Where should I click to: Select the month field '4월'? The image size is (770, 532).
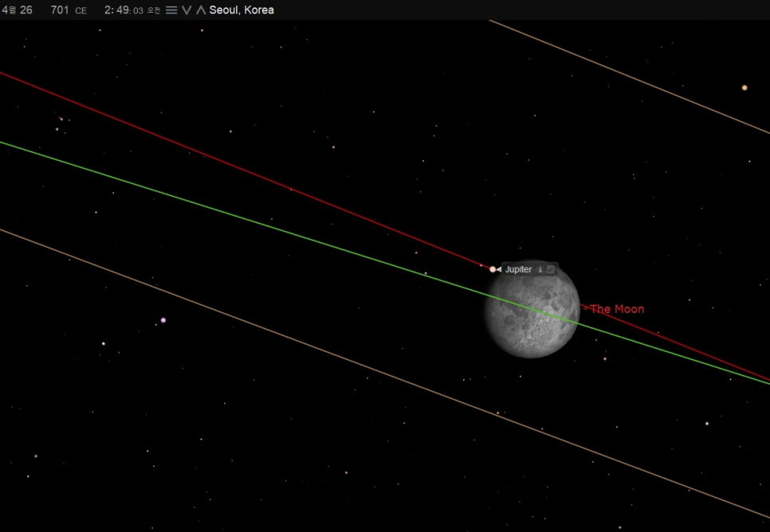point(9,10)
